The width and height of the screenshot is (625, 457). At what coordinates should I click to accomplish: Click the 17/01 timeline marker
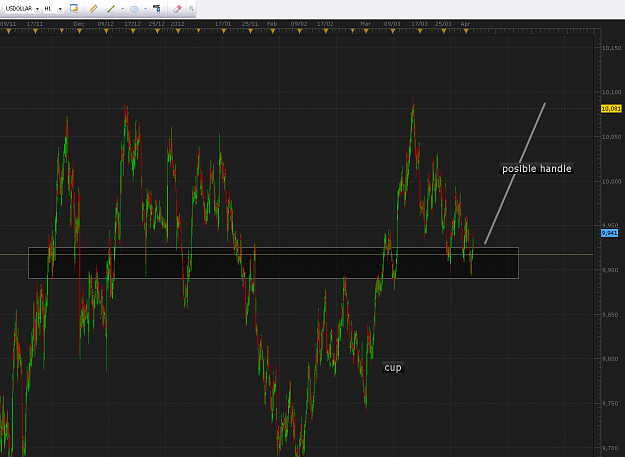click(224, 31)
